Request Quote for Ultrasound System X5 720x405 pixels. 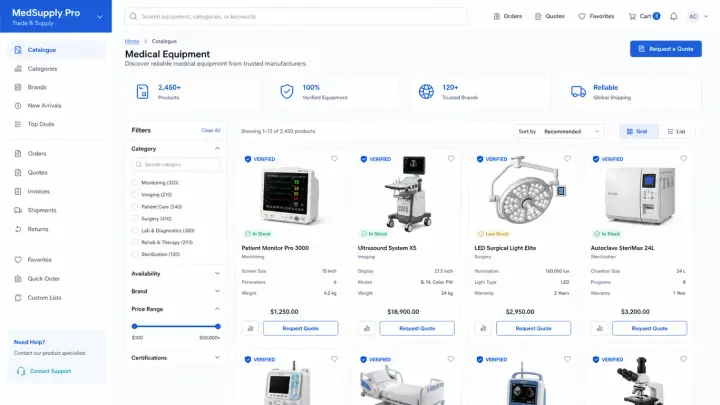pyautogui.click(x=417, y=328)
